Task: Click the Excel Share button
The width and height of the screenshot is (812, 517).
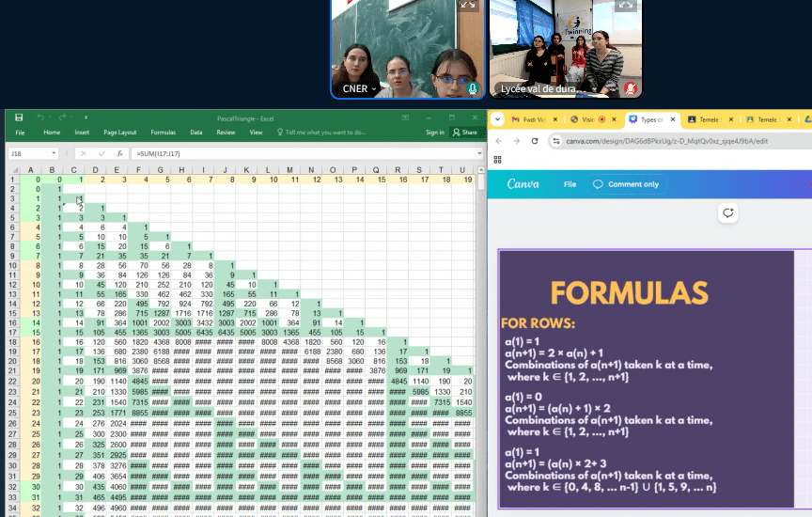Action: (x=464, y=133)
